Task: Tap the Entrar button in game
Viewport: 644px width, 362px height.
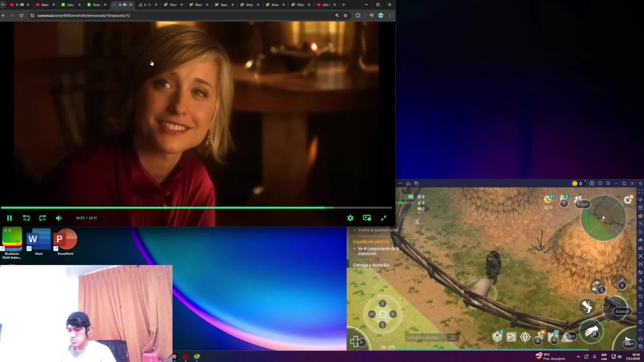Action: click(x=583, y=204)
